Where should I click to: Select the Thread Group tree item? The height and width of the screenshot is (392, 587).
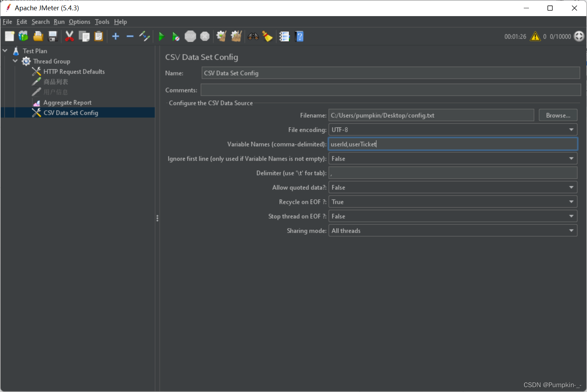(x=52, y=61)
